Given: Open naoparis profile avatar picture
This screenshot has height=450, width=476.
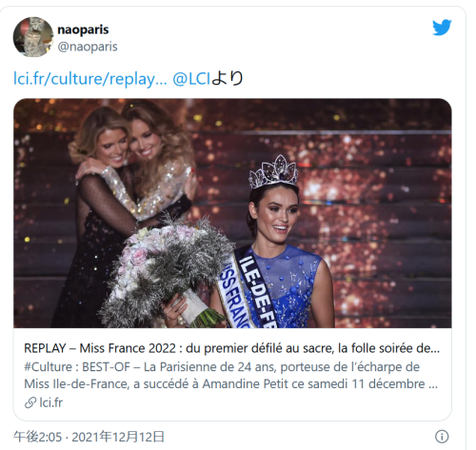Looking at the screenshot, I should [33, 37].
